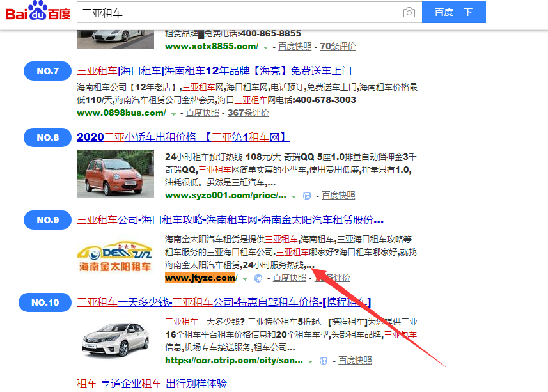Screen dimensions: 548x392
Task: Open 百度快照 for www.syzc001.com
Action: click(338, 195)
